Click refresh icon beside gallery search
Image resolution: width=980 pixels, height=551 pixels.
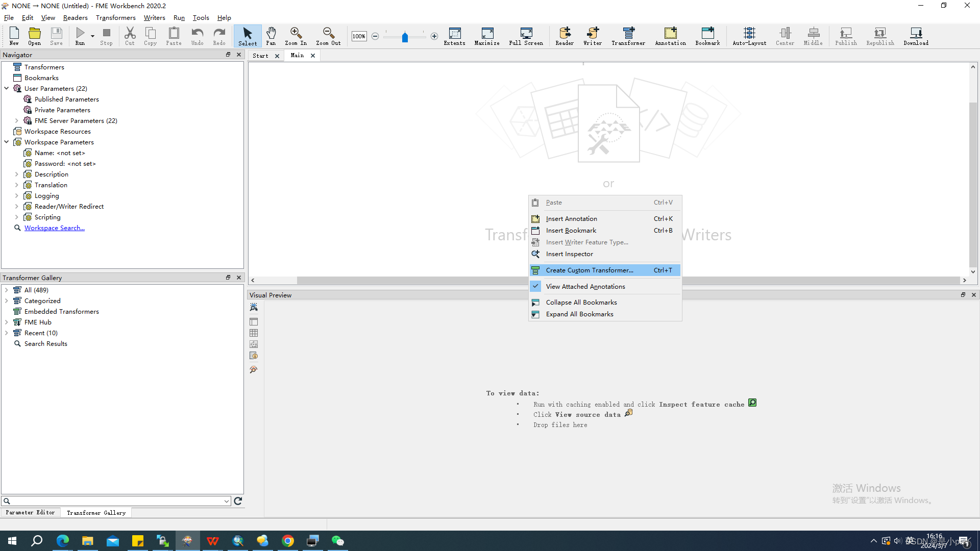tap(238, 501)
